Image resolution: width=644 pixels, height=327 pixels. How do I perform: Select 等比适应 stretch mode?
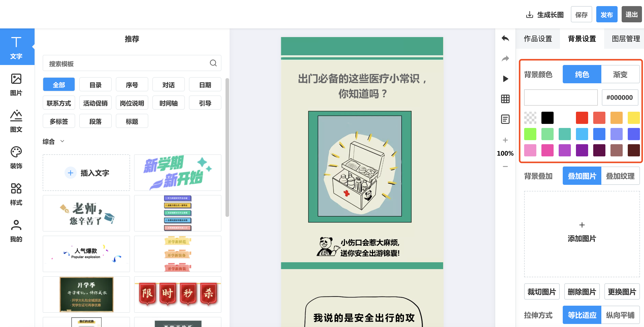click(x=582, y=315)
